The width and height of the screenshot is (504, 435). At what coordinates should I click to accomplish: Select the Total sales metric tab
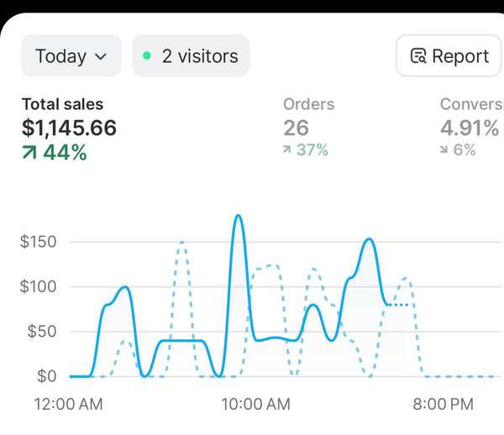(62, 105)
